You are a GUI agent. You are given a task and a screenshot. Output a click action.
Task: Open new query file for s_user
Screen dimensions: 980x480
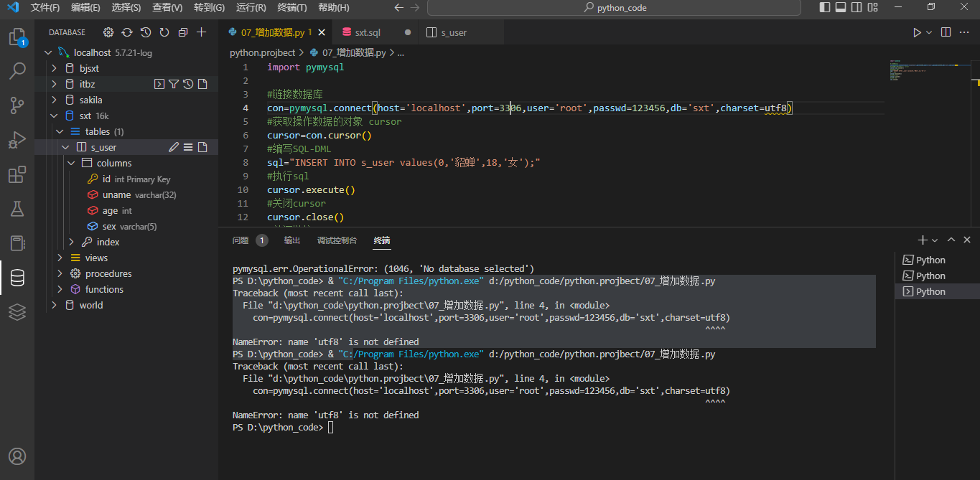202,147
